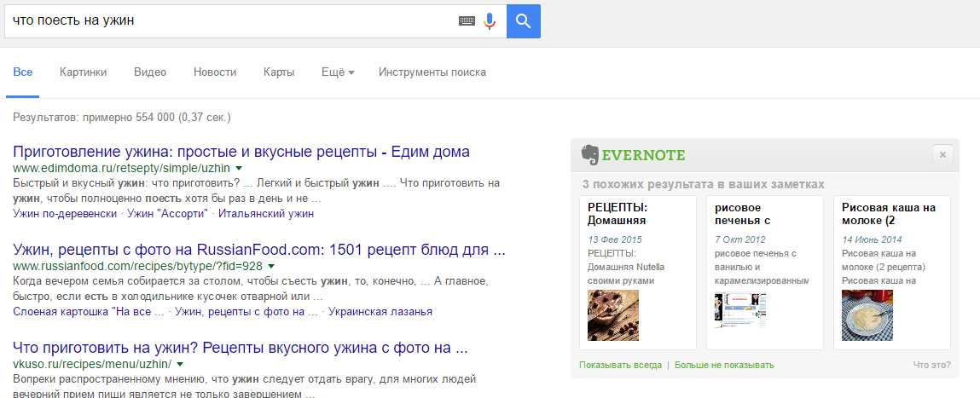This screenshot has height=398, width=980.
Task: Click the date '7 Окт 2012'
Action: (740, 240)
